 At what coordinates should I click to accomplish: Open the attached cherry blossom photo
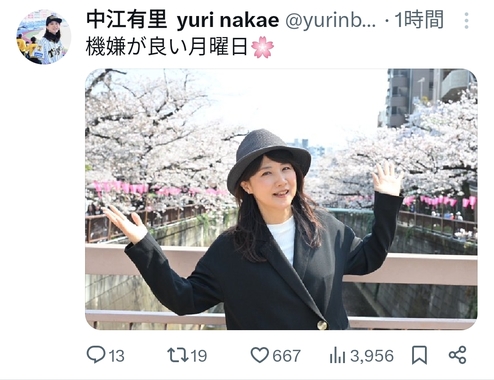click(281, 199)
